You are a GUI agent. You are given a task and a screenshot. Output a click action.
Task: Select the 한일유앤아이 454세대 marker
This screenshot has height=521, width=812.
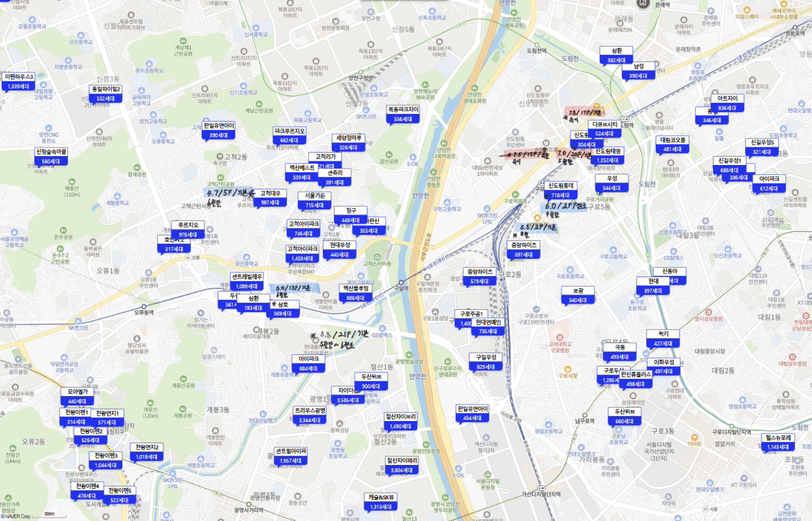473,413
